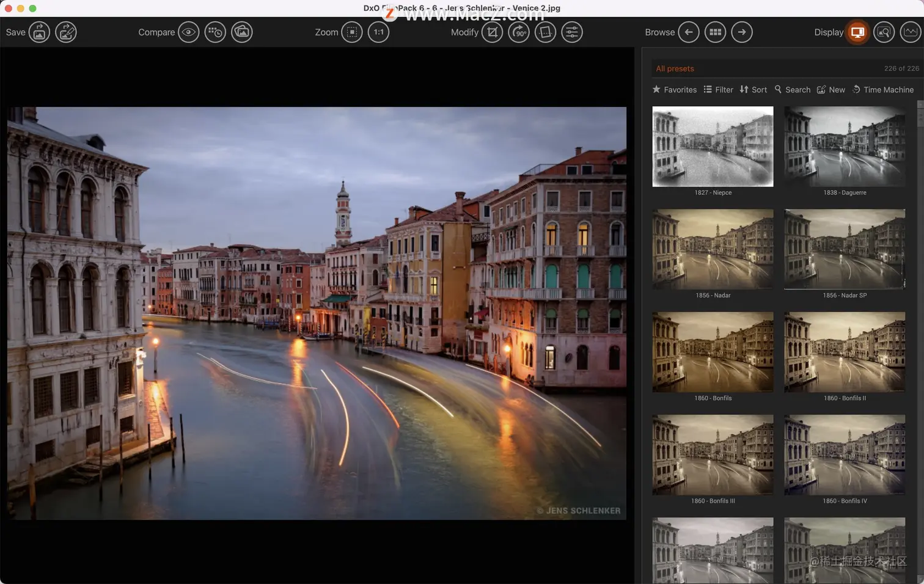The width and height of the screenshot is (924, 584).
Task: Click the 'Modify' toolbar label
Action: (x=464, y=32)
